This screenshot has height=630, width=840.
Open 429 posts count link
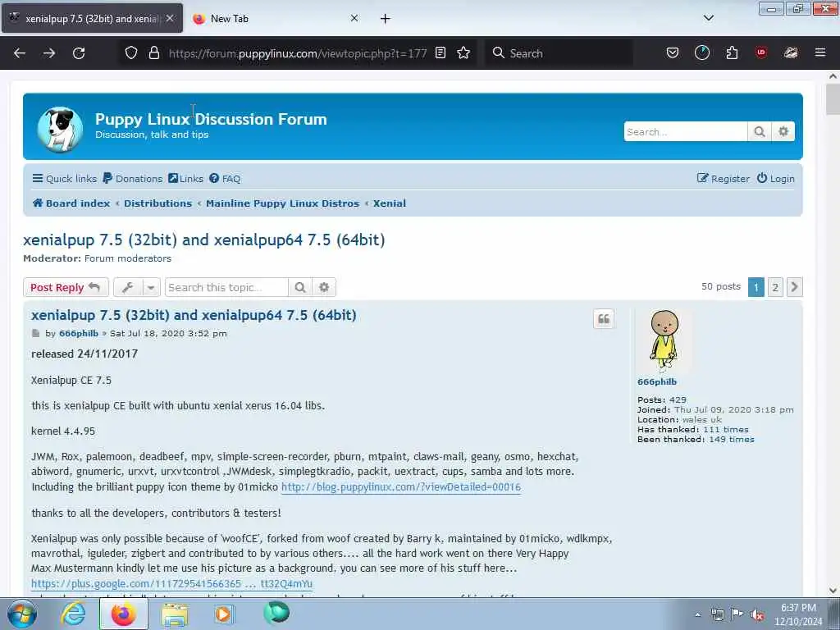(x=678, y=399)
